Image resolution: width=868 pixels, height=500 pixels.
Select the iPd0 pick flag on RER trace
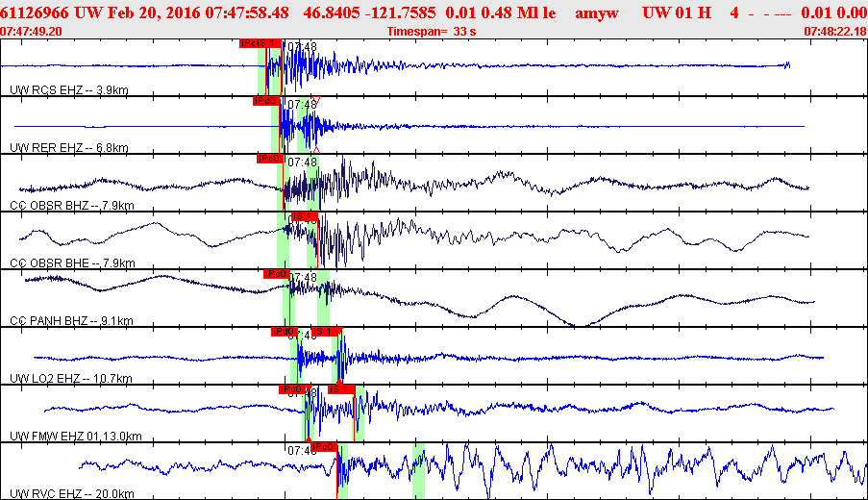coord(266,101)
